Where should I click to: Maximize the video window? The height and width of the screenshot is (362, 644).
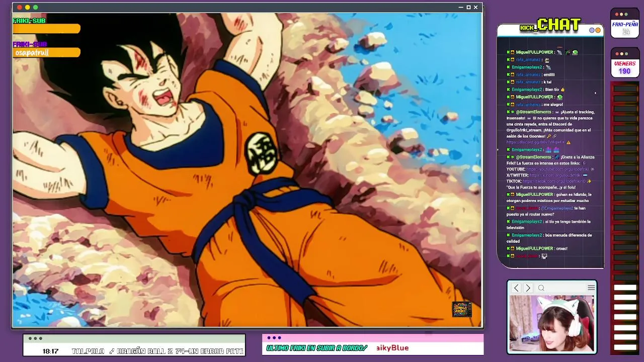click(468, 8)
